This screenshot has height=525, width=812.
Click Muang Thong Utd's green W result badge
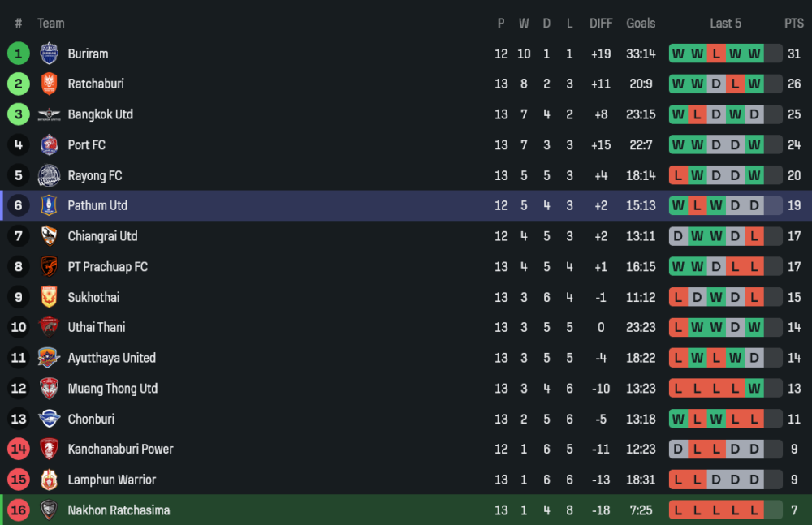754,389
